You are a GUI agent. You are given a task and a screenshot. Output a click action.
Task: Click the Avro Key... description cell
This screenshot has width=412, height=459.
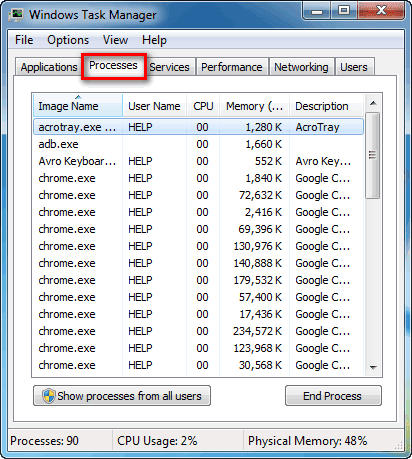323,161
